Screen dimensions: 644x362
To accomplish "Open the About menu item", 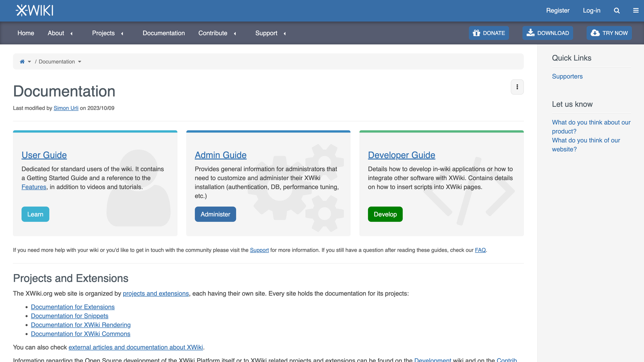I will 56,33.
